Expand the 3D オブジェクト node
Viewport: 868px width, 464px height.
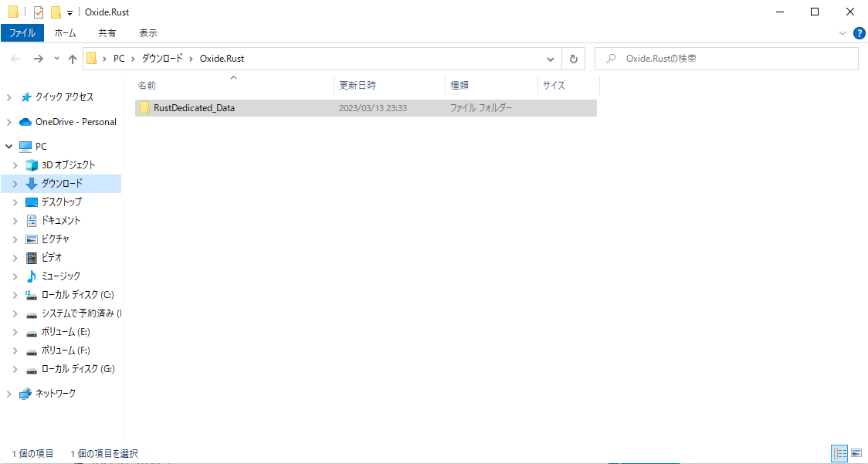15,165
